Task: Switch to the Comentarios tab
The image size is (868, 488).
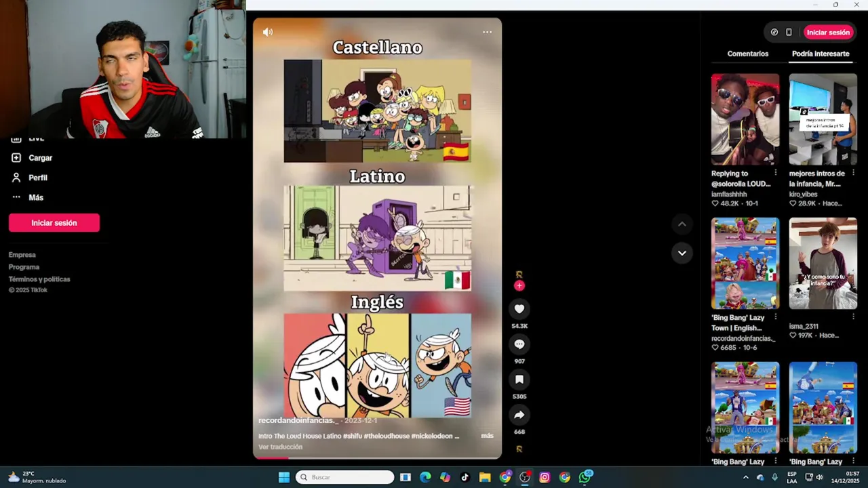Action: click(x=748, y=54)
